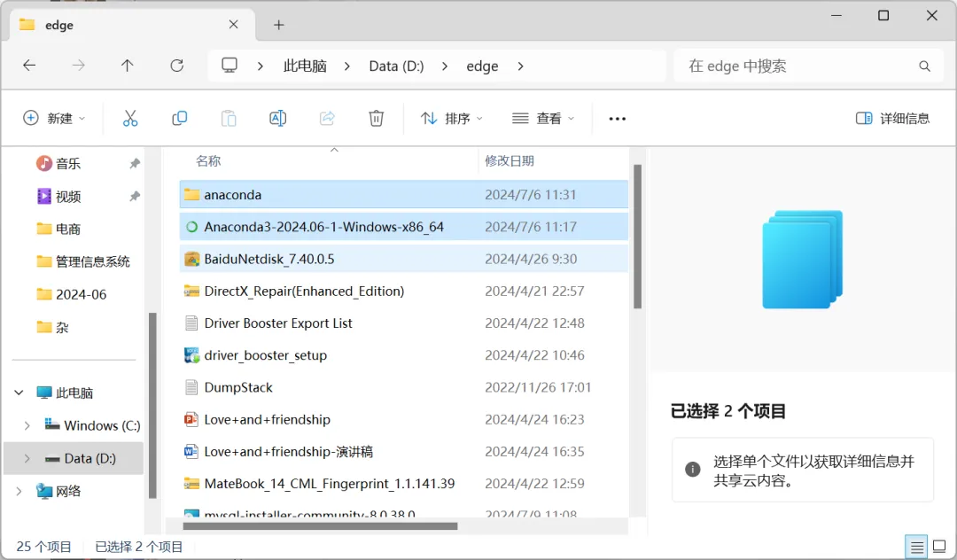The width and height of the screenshot is (957, 560).
Task: Refresh the current folder view
Action: pos(177,66)
